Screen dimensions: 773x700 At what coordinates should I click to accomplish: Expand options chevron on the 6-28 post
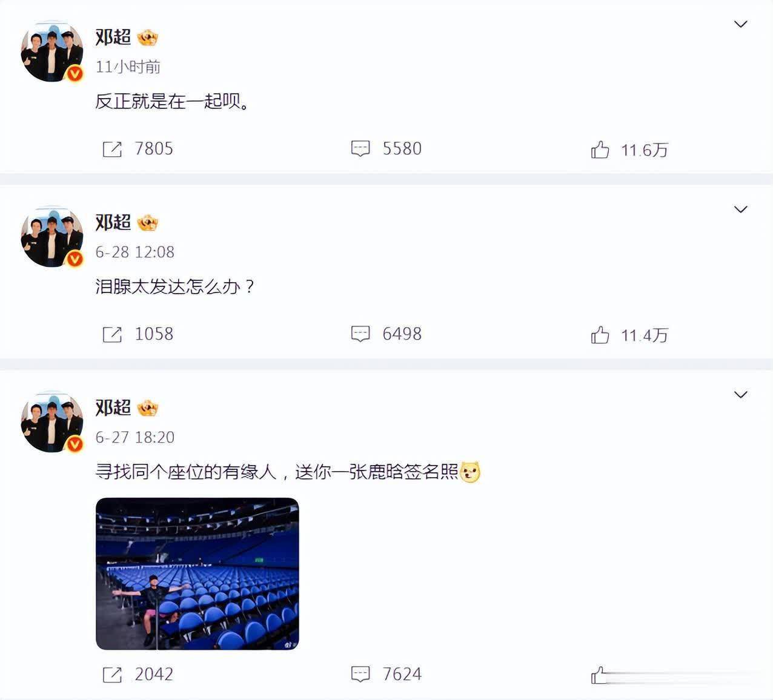[740, 210]
